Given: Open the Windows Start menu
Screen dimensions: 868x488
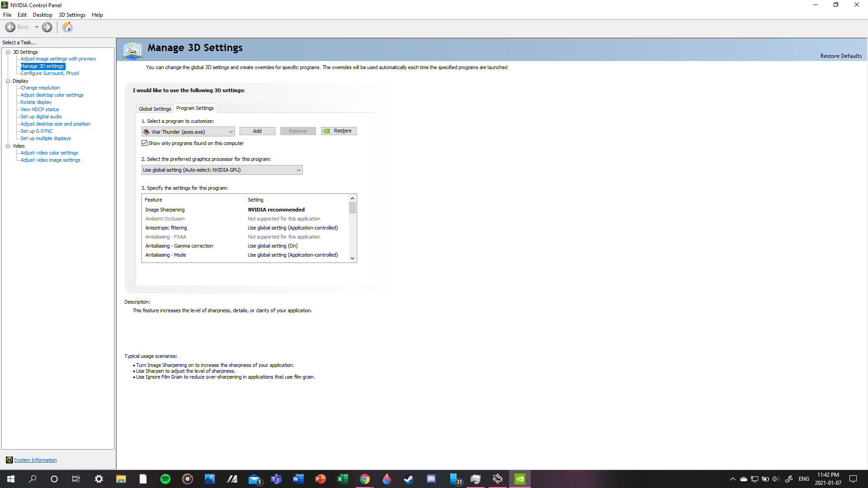Looking at the screenshot, I should tap(11, 479).
